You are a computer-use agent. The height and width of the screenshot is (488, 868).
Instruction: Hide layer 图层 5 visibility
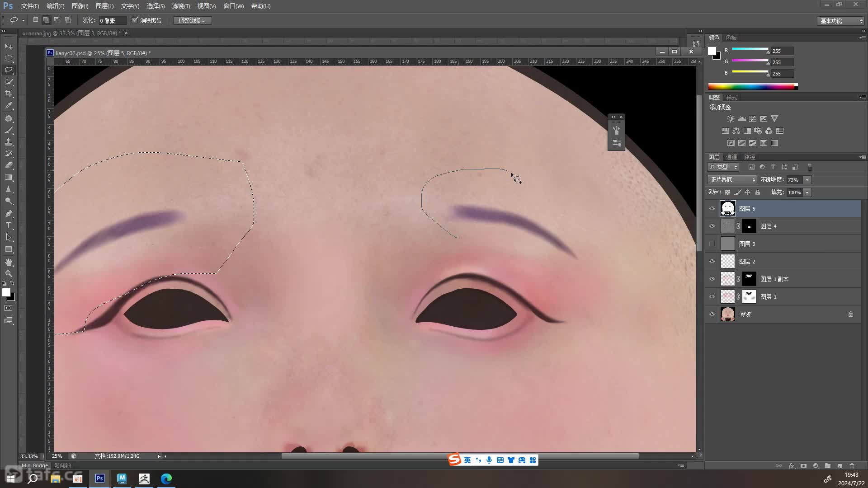[712, 208]
